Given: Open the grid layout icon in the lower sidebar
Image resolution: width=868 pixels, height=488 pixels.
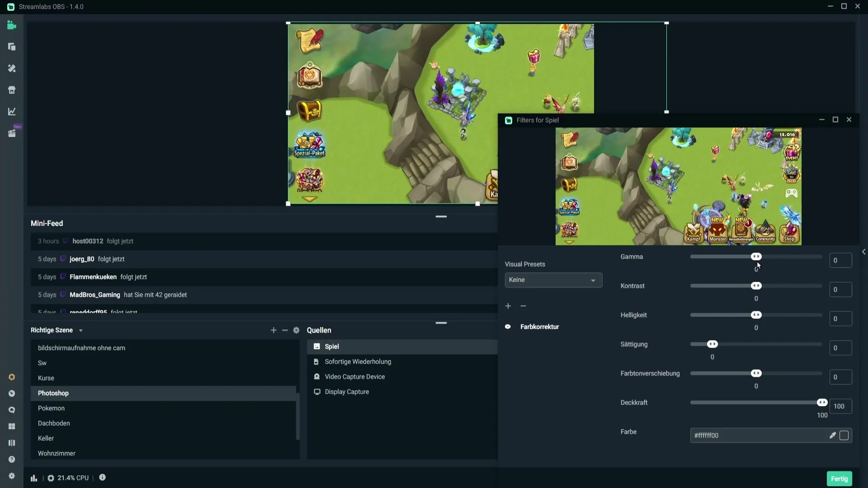Looking at the screenshot, I should tap(12, 427).
